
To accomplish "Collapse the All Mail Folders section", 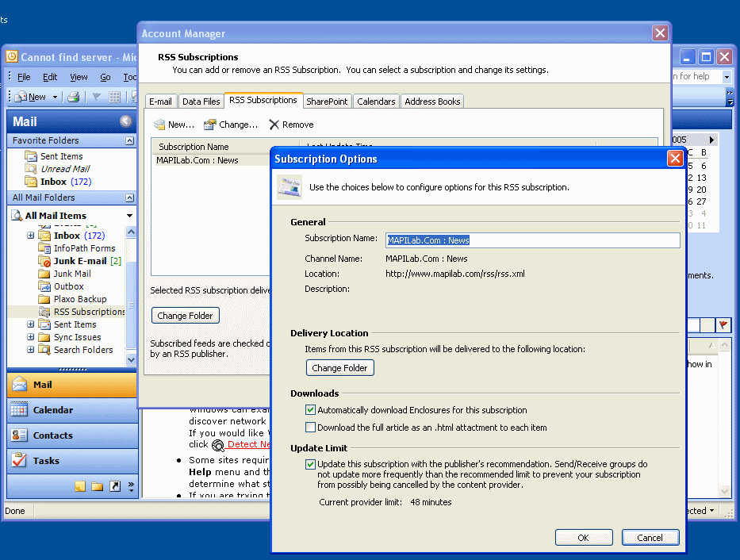I will (130, 198).
